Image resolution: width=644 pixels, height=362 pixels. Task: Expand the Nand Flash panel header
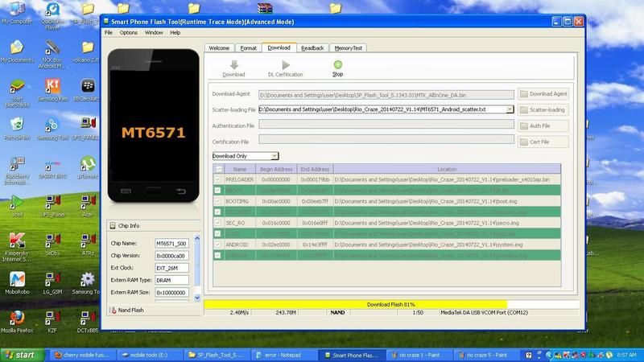(x=153, y=311)
